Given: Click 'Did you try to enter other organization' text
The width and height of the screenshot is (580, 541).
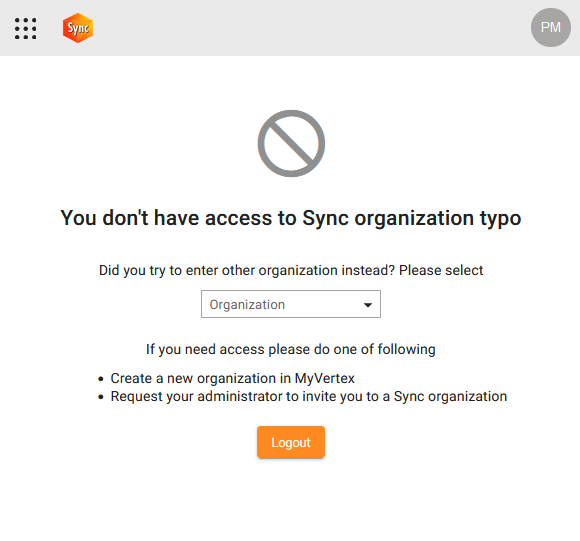Looking at the screenshot, I should pyautogui.click(x=247, y=270).
